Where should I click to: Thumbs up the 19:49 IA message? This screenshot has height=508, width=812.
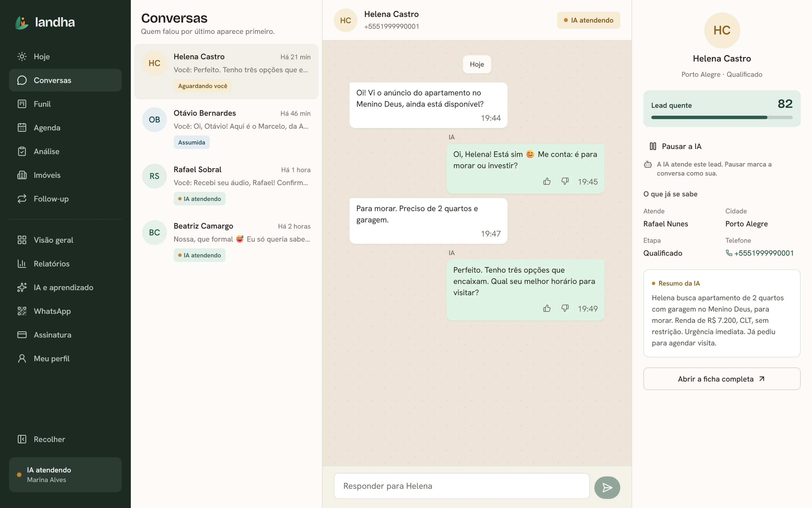[547, 308]
